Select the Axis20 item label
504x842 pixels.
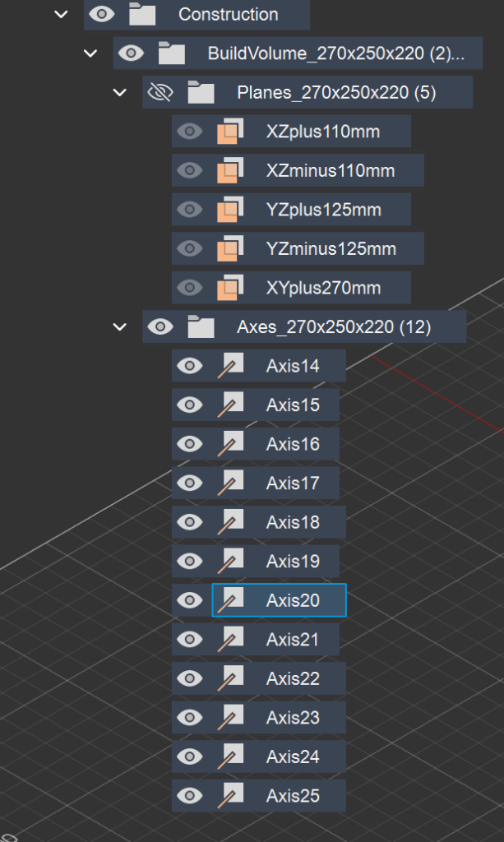[x=293, y=601]
